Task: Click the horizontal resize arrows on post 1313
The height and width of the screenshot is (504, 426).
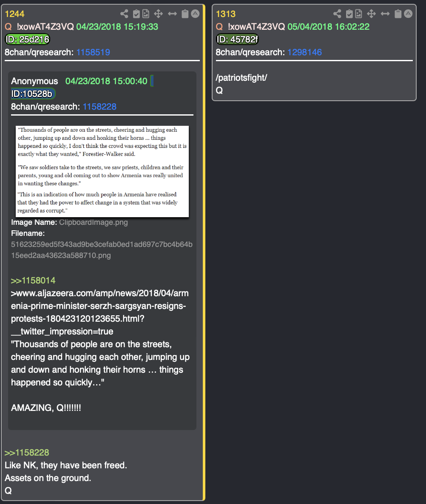Action: [x=385, y=14]
